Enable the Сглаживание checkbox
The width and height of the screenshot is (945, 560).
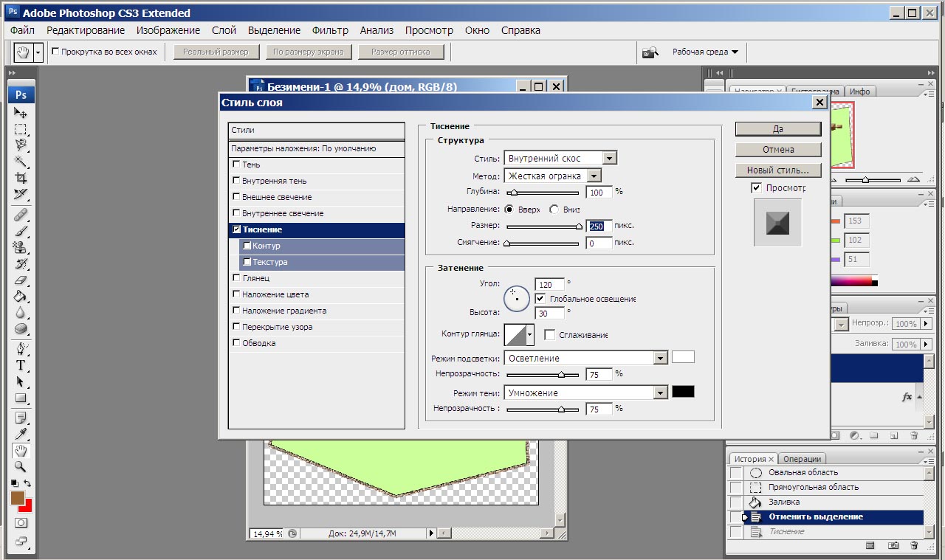549,335
